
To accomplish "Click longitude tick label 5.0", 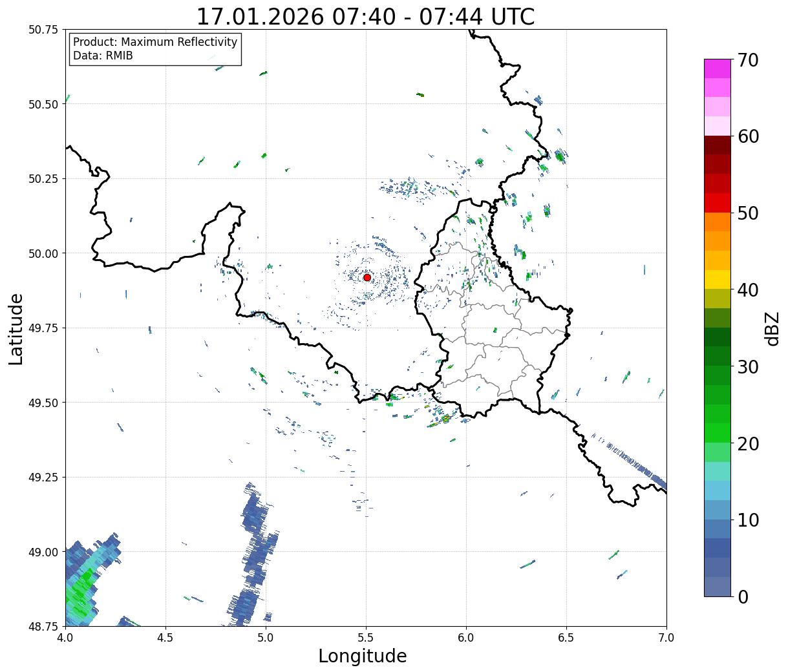I will coord(266,638).
